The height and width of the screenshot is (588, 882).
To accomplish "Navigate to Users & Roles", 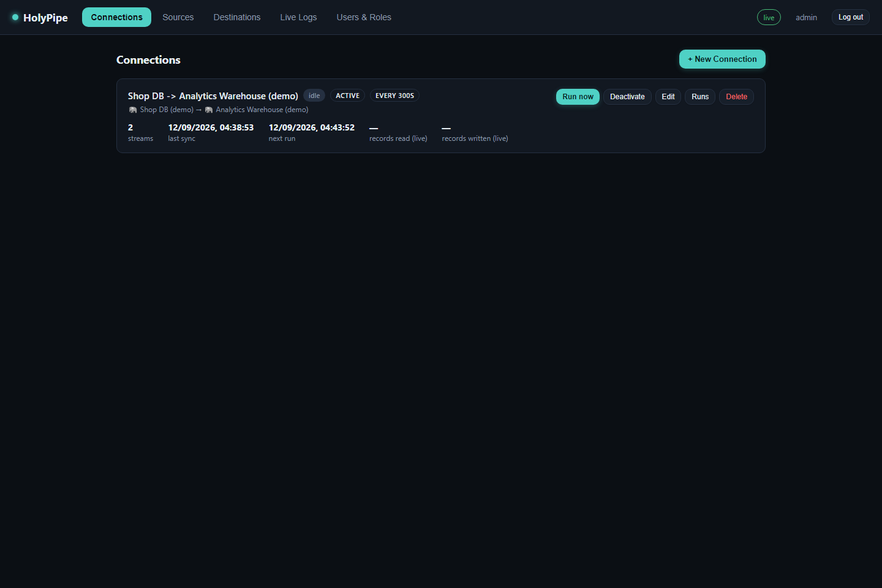I will click(364, 17).
